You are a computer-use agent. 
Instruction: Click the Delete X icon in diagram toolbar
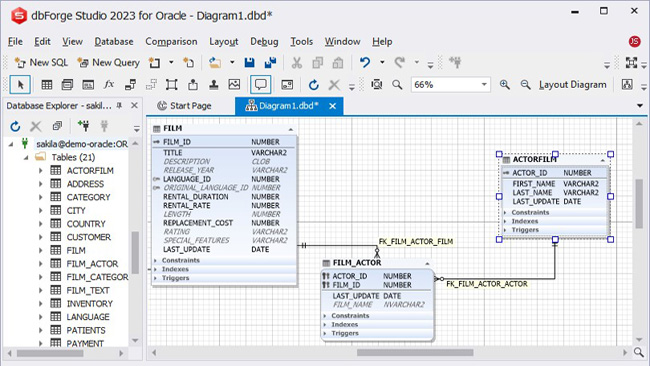pyautogui.click(x=334, y=85)
